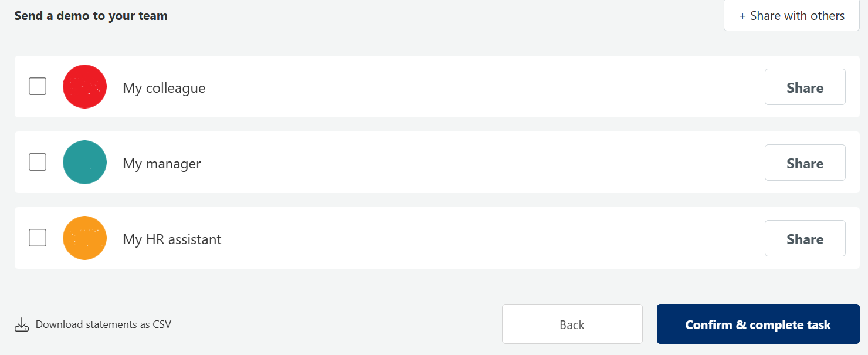Select the My colleague name label
Image resolution: width=868 pixels, height=355 pixels.
point(164,88)
